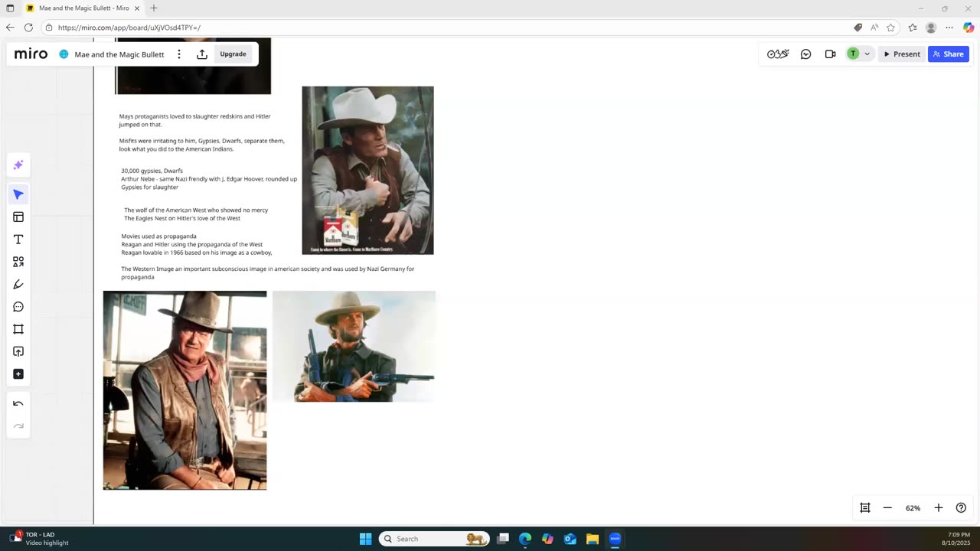
Task: Select the Frame tool
Action: point(18,329)
